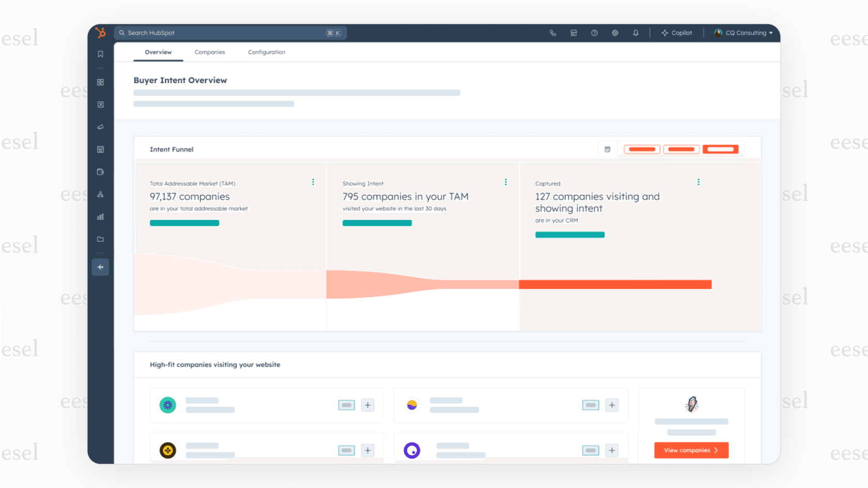
Task: Switch to the Configuration tab
Action: click(x=267, y=52)
